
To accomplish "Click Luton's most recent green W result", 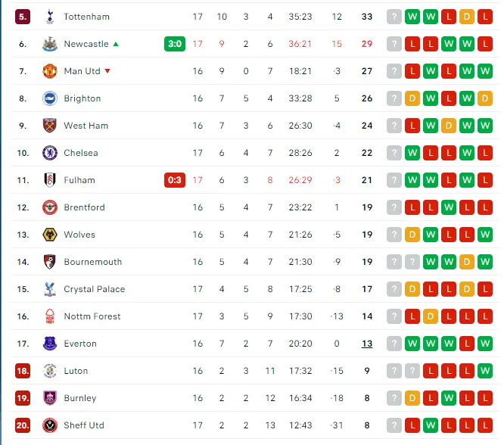I will [x=485, y=371].
